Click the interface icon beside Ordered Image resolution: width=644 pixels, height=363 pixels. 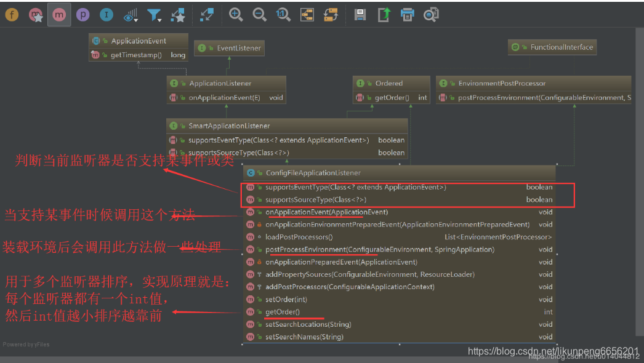click(x=360, y=83)
